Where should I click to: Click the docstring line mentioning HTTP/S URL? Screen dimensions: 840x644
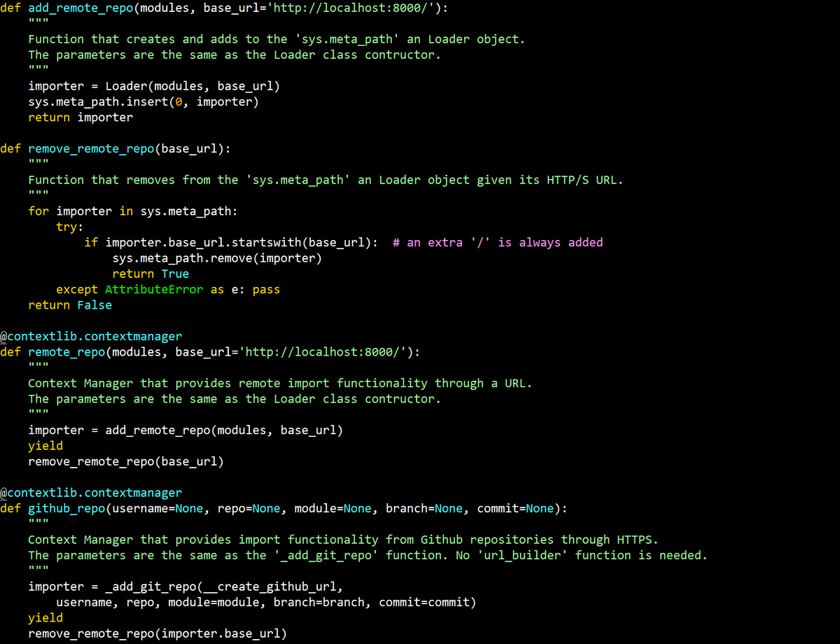pos(325,180)
